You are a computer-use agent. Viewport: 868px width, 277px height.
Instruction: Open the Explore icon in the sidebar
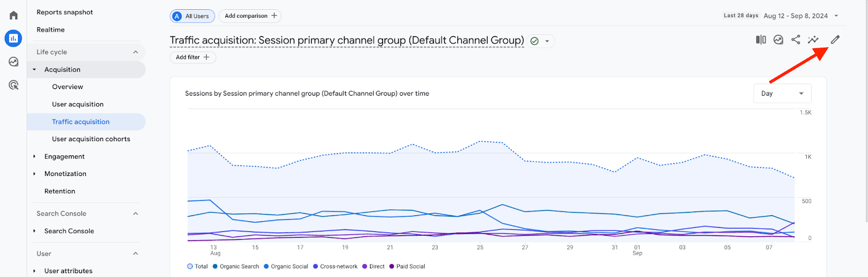pyautogui.click(x=14, y=62)
